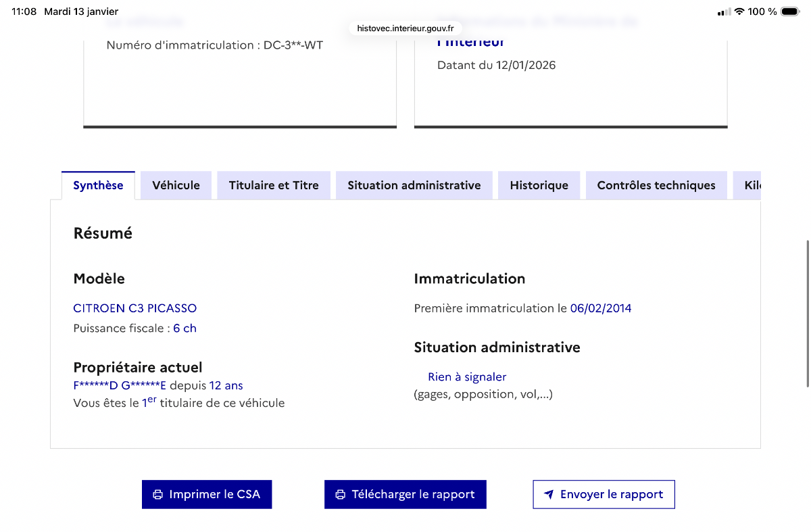Switch to the Contrôles techniques tab
The height and width of the screenshot is (532, 811).
coord(656,185)
